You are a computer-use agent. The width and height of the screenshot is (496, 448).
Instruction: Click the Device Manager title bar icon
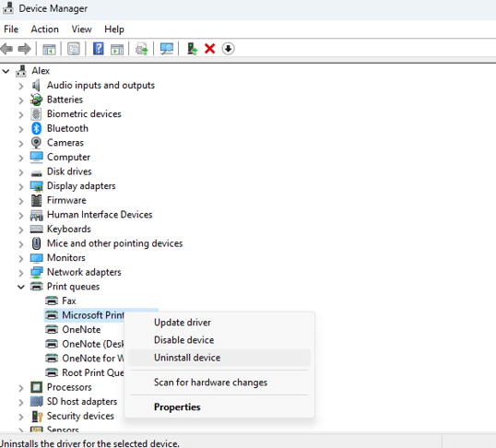[x=8, y=8]
